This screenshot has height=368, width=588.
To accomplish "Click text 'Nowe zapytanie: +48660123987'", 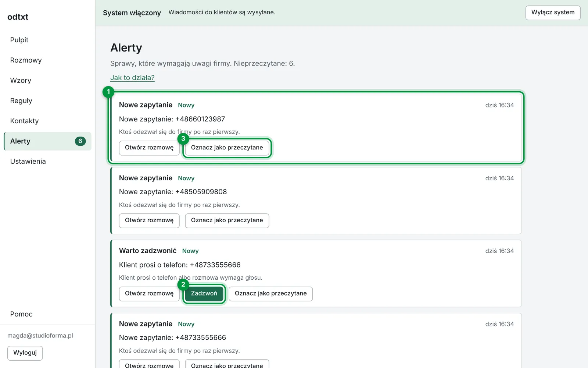I will click(172, 119).
